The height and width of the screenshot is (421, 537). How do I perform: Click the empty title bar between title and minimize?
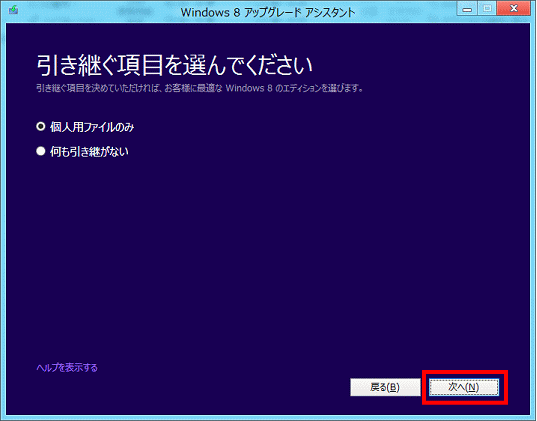406,12
